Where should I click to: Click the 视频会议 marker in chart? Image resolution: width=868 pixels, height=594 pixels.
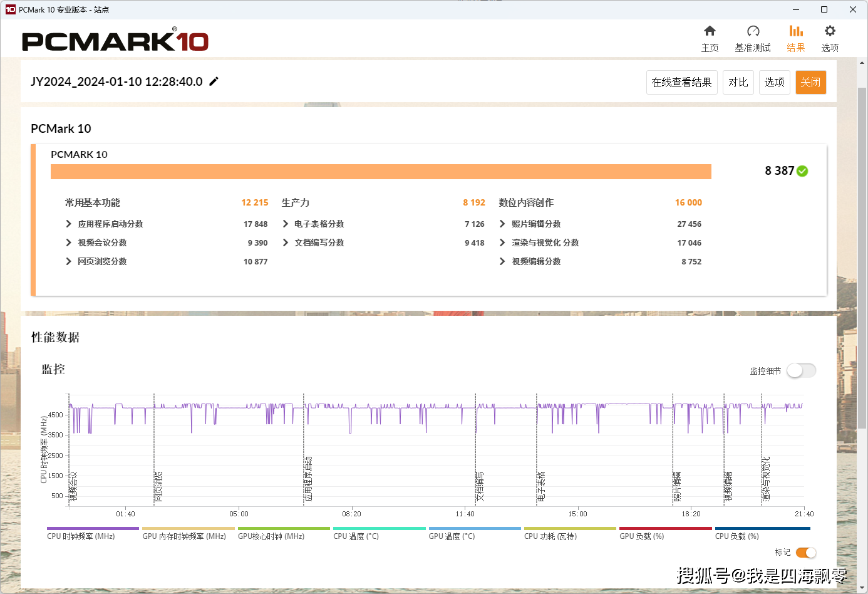73,486
